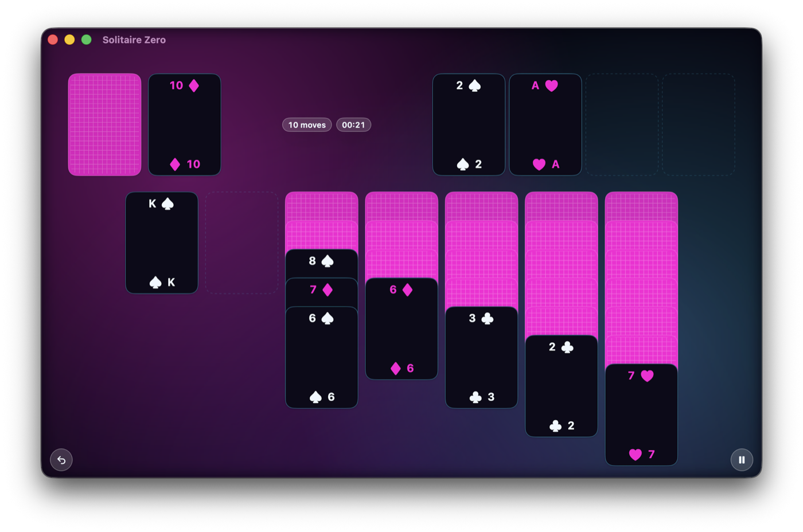Click the undo arrow button
The image size is (803, 532).
pyautogui.click(x=61, y=460)
